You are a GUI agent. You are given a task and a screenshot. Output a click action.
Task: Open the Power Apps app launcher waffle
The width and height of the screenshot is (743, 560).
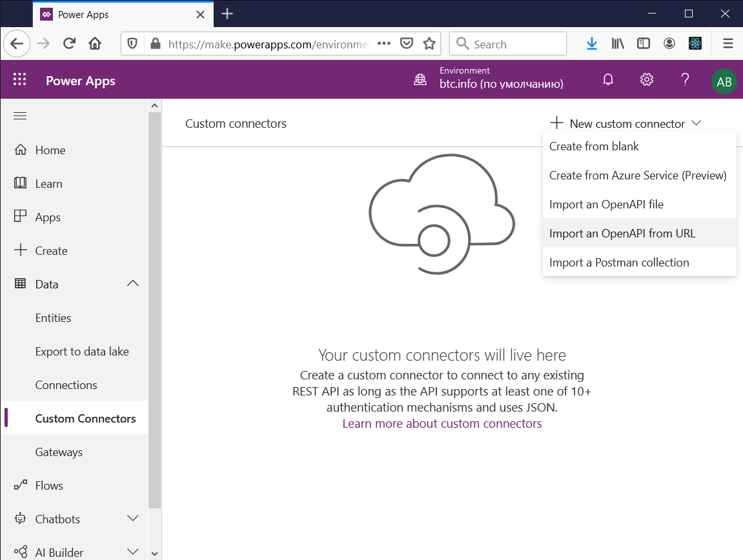tap(19, 79)
